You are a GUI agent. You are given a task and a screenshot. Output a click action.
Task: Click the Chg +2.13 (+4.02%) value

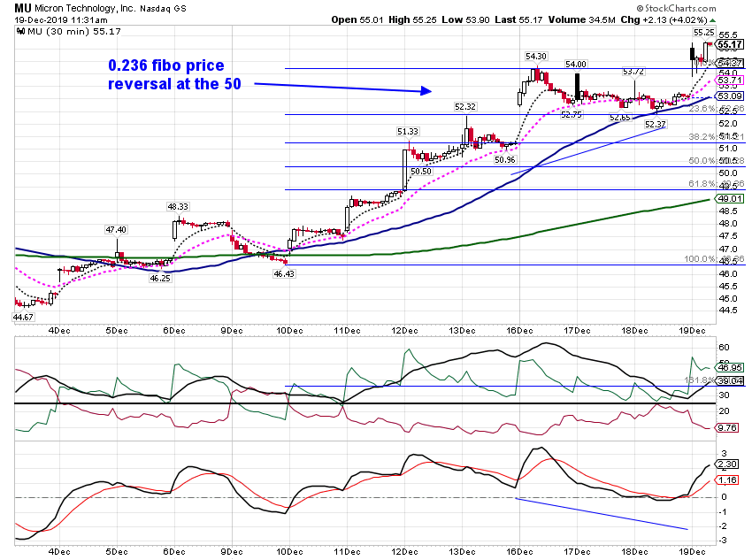click(664, 19)
